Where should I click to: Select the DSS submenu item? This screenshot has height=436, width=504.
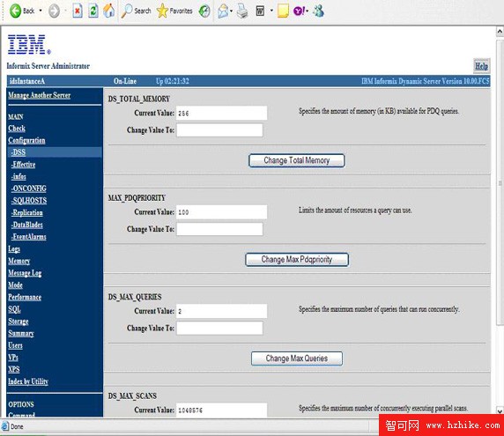tap(19, 152)
